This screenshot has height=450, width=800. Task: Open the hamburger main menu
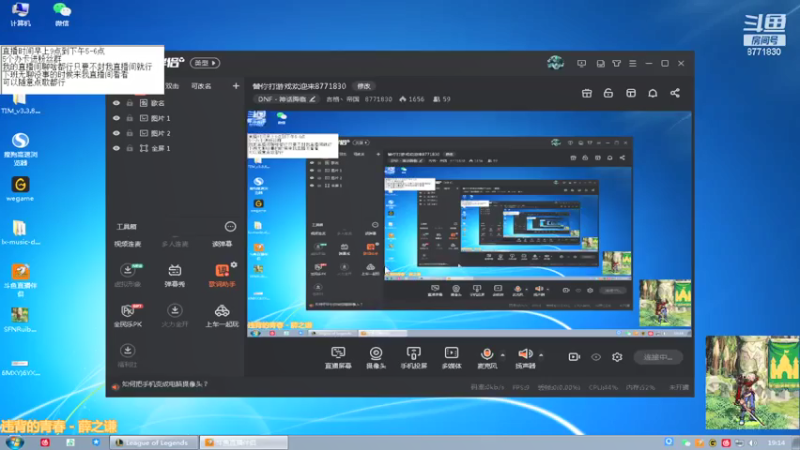[633, 64]
